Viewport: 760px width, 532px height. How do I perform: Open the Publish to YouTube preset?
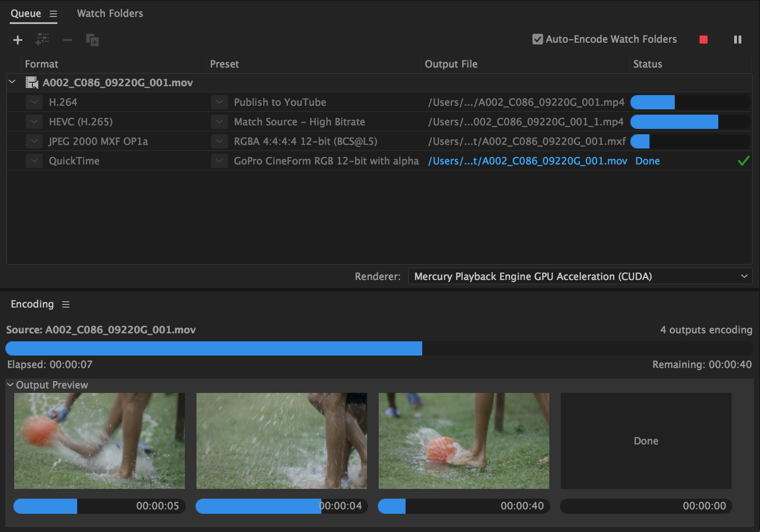click(280, 102)
